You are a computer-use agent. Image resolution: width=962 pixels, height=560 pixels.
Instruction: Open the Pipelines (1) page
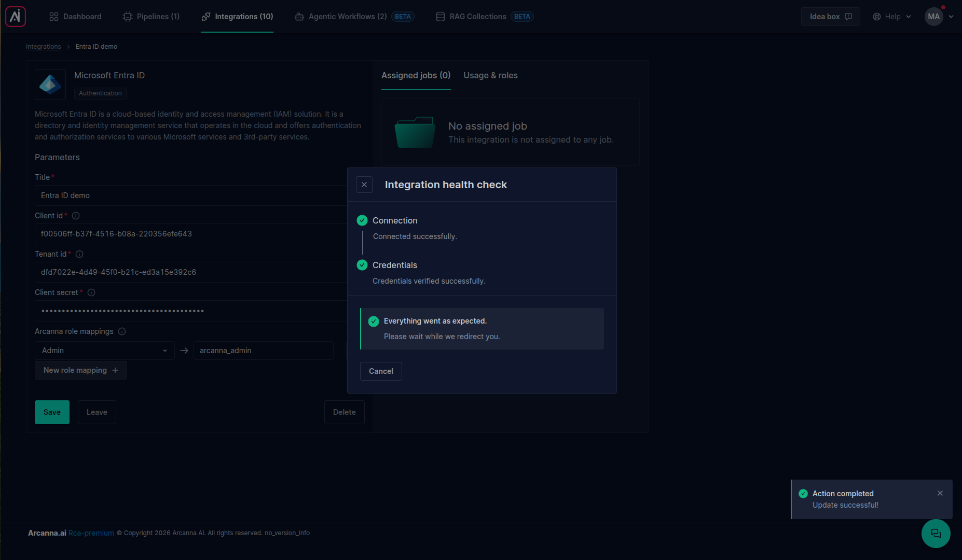[x=151, y=17]
